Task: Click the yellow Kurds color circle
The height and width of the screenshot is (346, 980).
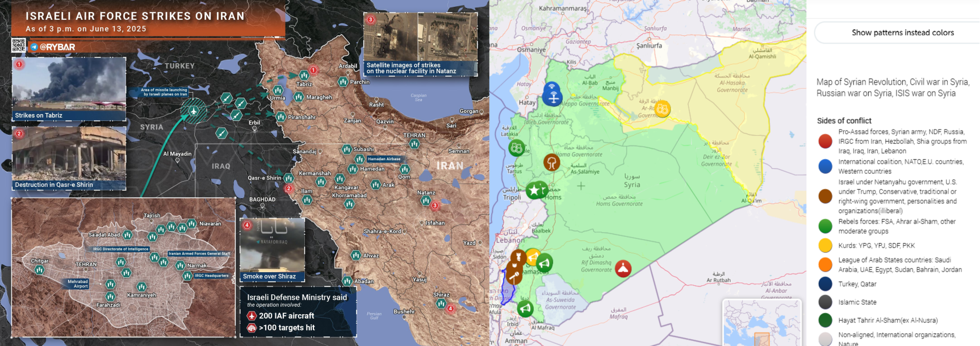Action: pyautogui.click(x=826, y=245)
